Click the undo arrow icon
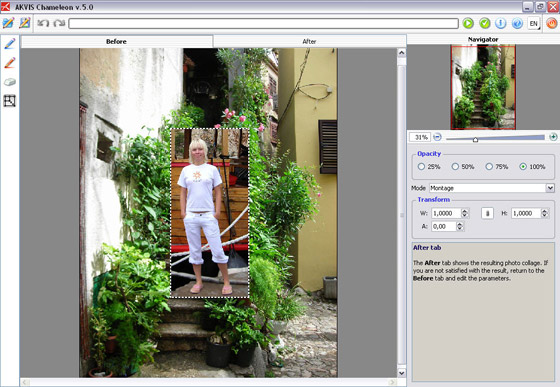560x387 pixels. point(43,23)
